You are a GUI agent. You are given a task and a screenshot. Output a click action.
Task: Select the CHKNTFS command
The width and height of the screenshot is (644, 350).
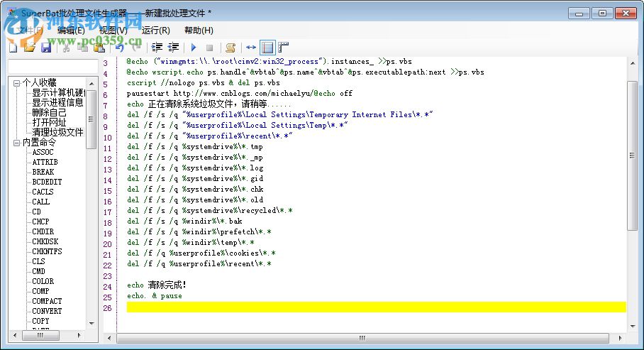pyautogui.click(x=47, y=251)
